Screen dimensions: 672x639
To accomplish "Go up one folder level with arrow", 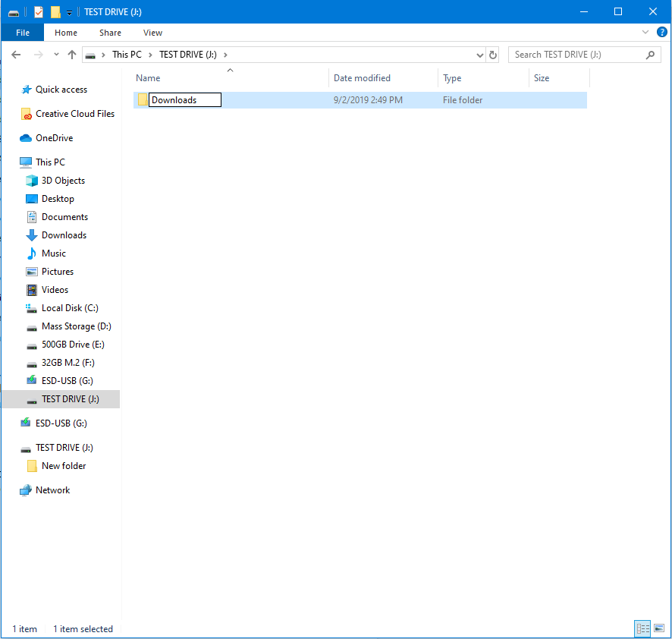I will pyautogui.click(x=72, y=55).
